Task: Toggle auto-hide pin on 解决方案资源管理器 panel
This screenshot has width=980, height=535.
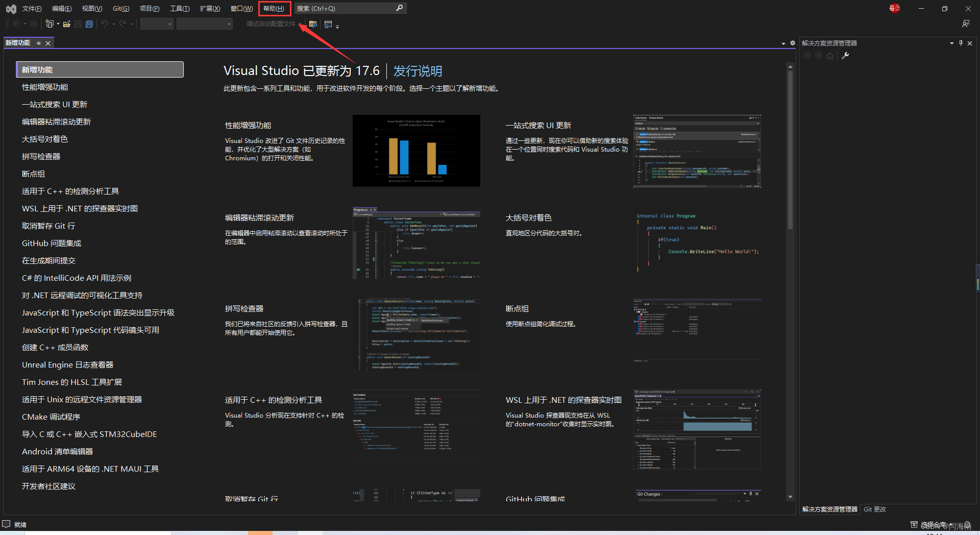Action: click(x=961, y=43)
